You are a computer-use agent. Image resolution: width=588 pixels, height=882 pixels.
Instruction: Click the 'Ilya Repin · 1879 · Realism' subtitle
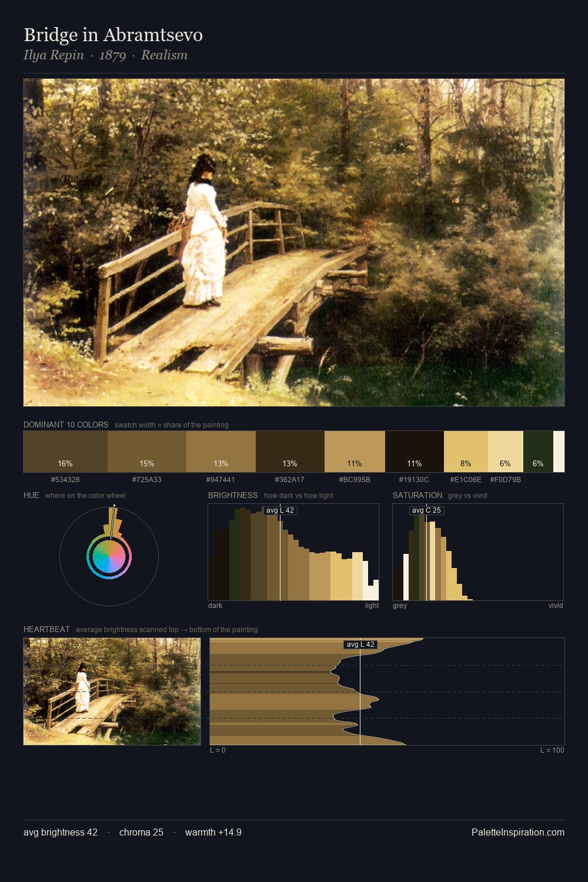tap(105, 55)
